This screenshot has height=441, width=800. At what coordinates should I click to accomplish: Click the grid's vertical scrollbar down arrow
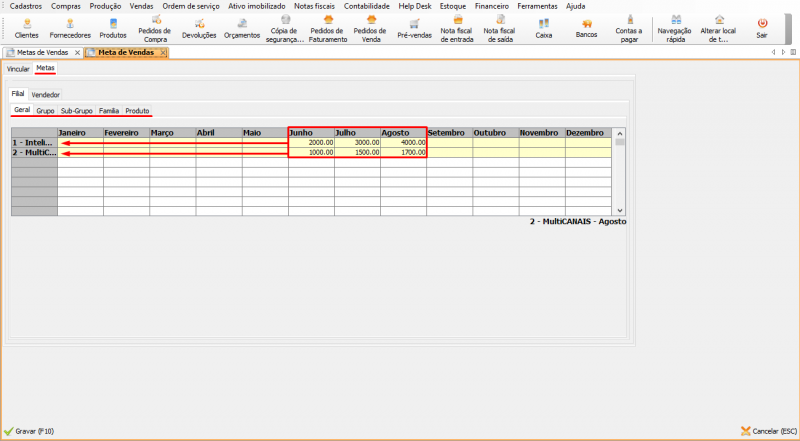pos(620,210)
